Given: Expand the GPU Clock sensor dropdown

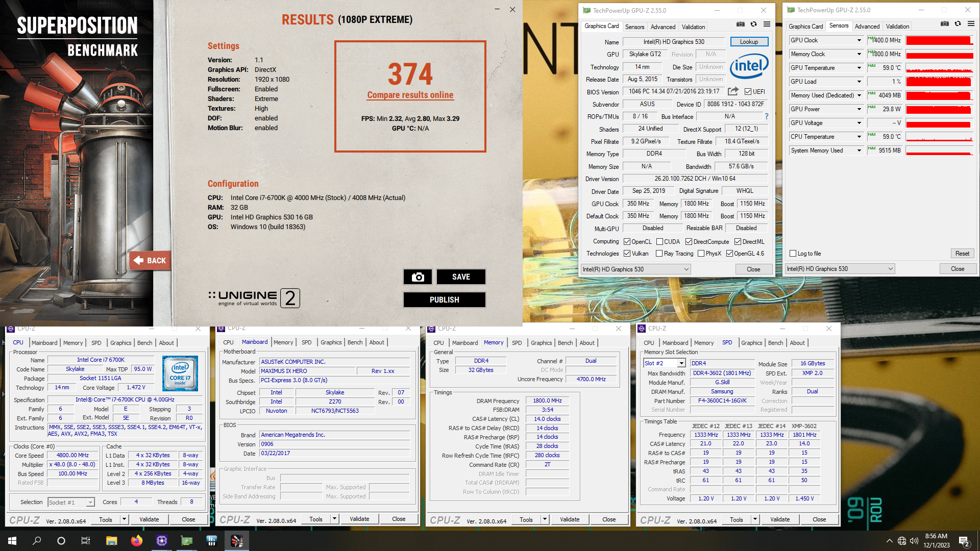Looking at the screenshot, I should click(859, 40).
